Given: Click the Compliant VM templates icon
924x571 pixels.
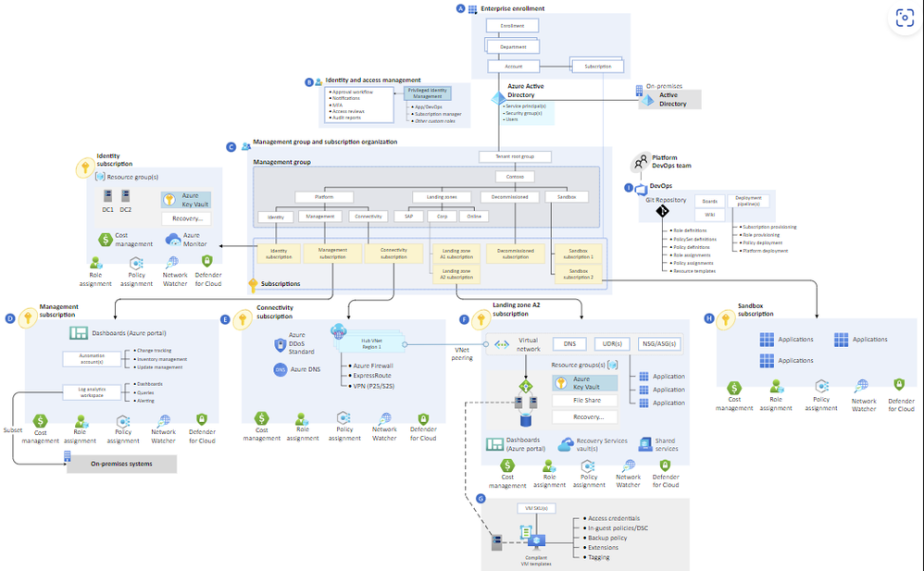Looking at the screenshot, I should pos(532,539).
